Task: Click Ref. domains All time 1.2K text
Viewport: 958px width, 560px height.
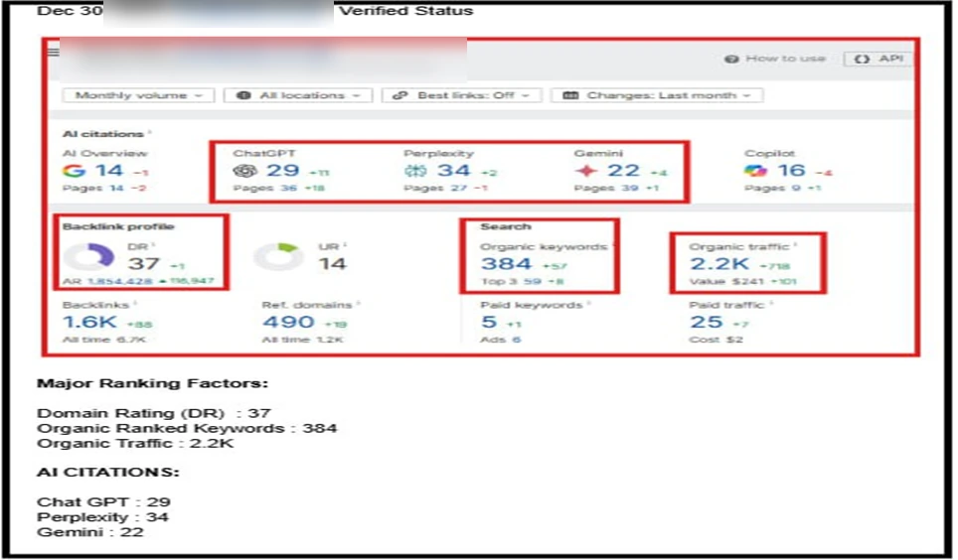Action: click(x=302, y=340)
